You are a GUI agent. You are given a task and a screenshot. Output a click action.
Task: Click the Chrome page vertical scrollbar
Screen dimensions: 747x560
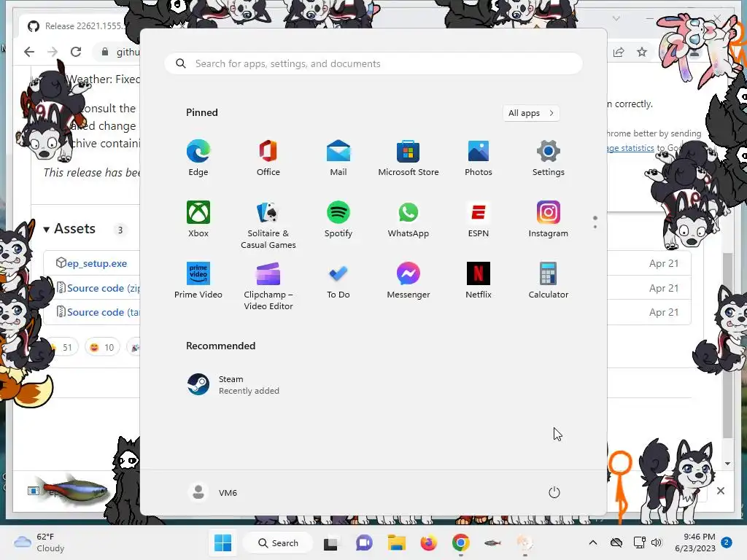pos(727,345)
